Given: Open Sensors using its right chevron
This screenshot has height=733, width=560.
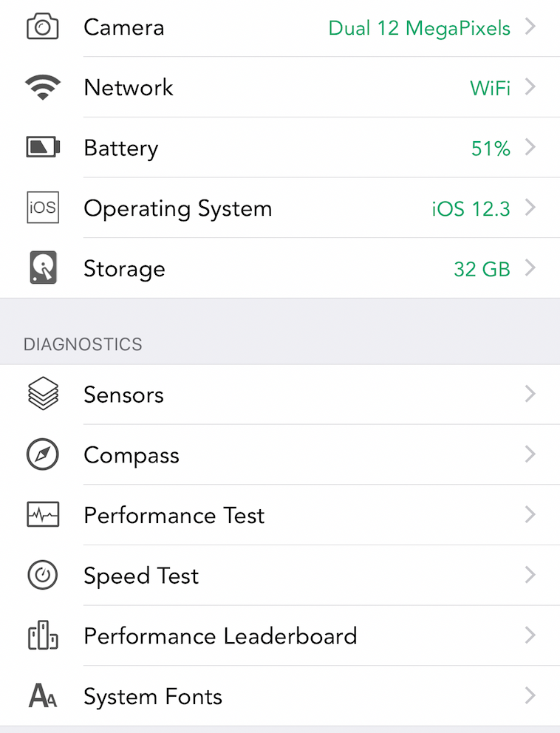Looking at the screenshot, I should tap(530, 394).
